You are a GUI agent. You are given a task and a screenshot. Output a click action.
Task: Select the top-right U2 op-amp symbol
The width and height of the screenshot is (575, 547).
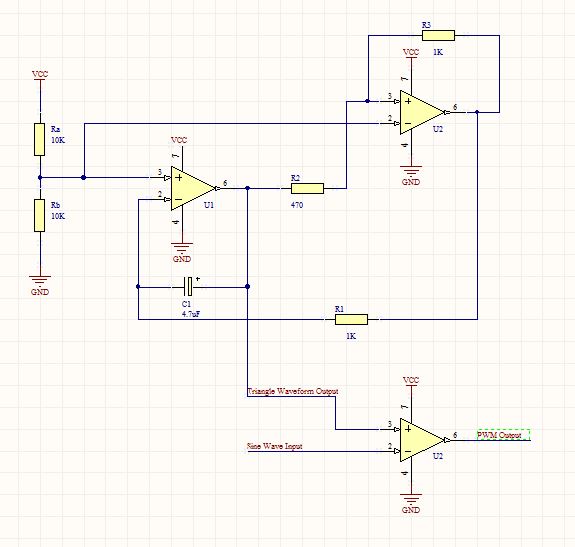(x=422, y=112)
